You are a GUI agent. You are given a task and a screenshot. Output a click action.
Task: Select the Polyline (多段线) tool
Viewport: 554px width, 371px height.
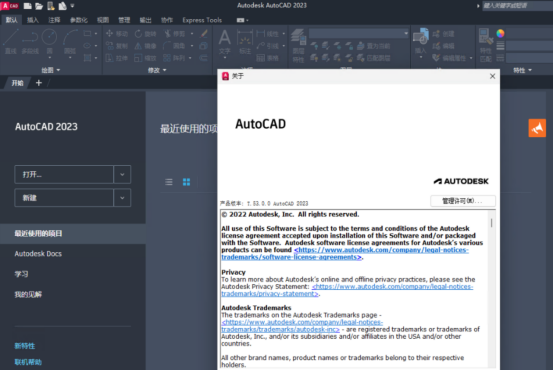click(x=30, y=41)
